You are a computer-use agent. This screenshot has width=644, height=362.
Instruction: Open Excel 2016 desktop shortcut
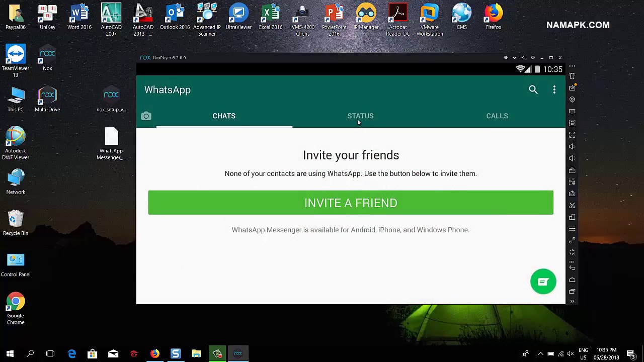tap(271, 17)
